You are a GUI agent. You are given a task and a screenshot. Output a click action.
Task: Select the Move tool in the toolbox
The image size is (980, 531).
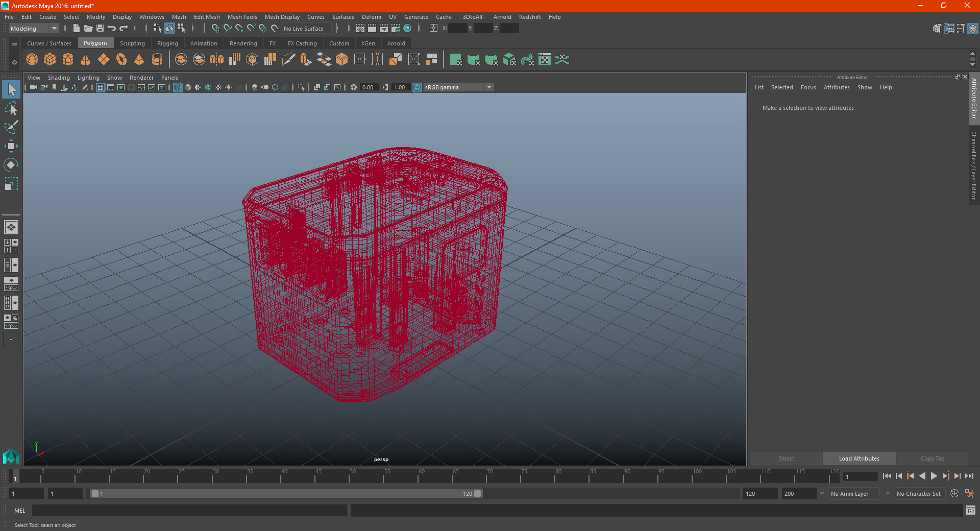click(x=11, y=147)
